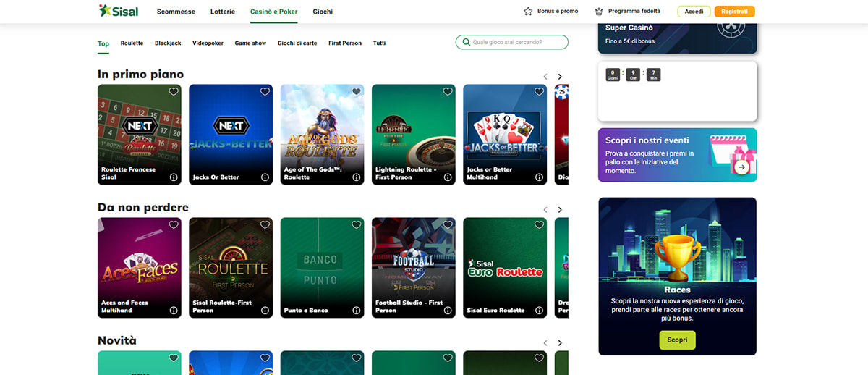The image size is (868, 375).
Task: Show info for Football Studio First Person
Action: point(448,310)
